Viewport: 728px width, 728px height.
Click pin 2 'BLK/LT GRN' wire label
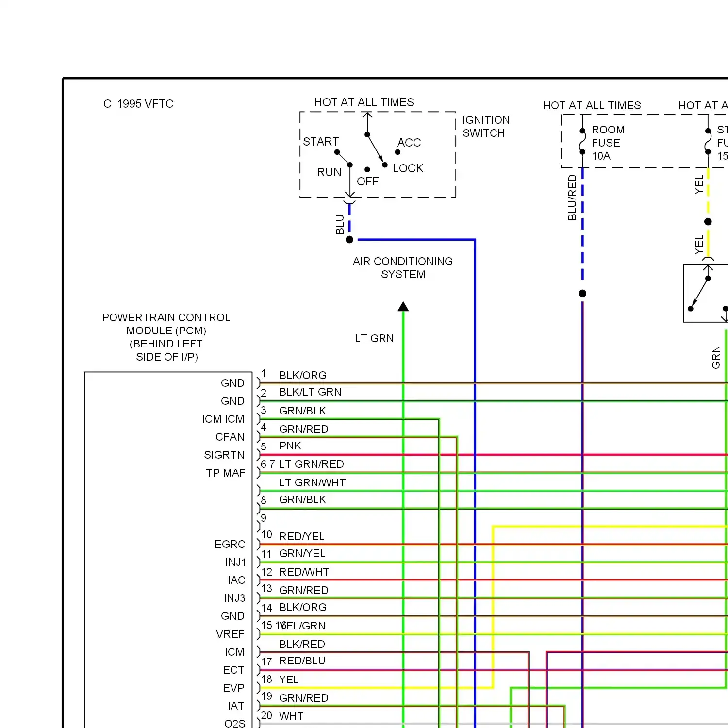pos(310,392)
